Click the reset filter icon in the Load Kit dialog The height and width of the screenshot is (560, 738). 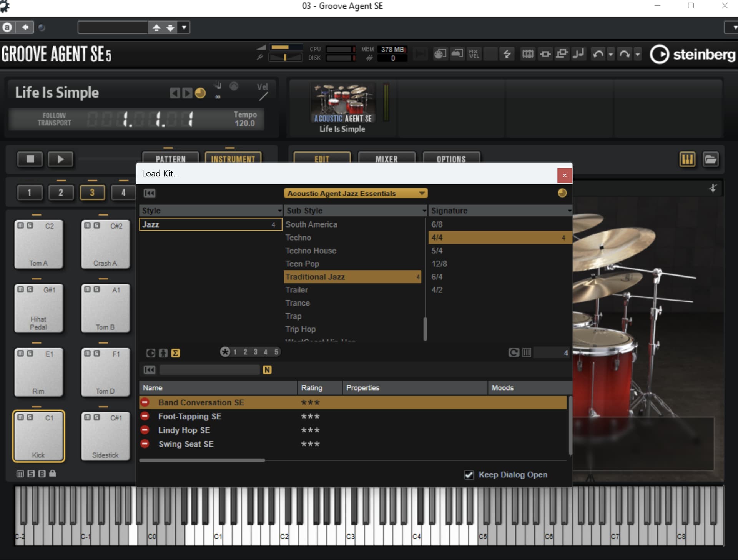pyautogui.click(x=150, y=193)
